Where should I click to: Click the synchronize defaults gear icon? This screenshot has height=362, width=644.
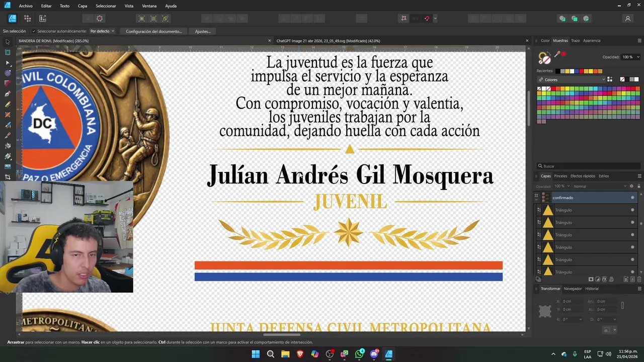point(100,19)
